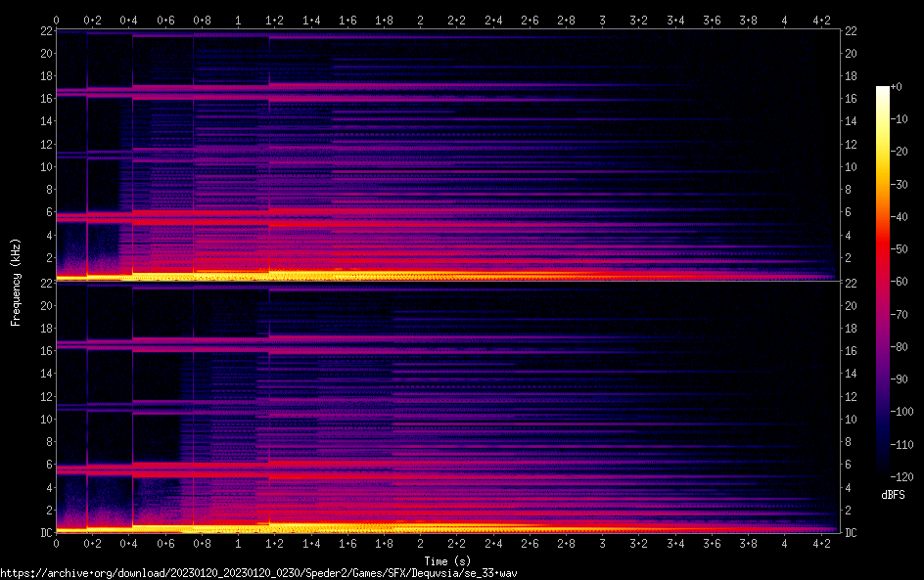The width and height of the screenshot is (924, 580).
Task: Click the "Frequency (kHz)" axis title
Action: [16, 282]
